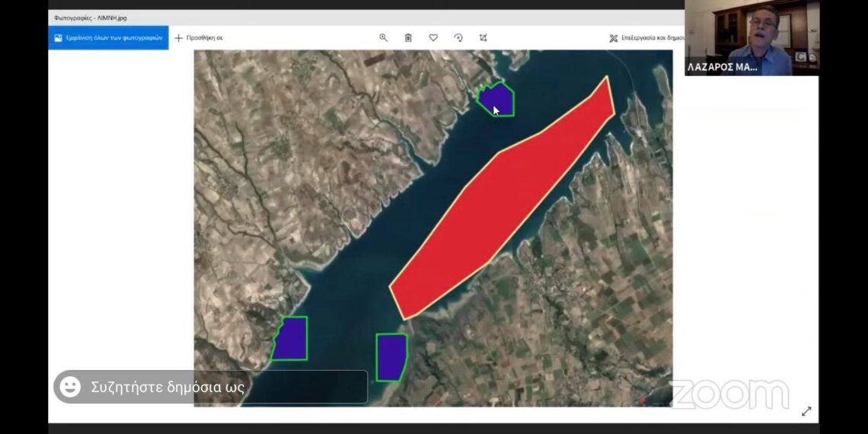868x434 pixels.
Task: Click the plus icon beside Προσθήκη σε
Action: [x=179, y=37]
